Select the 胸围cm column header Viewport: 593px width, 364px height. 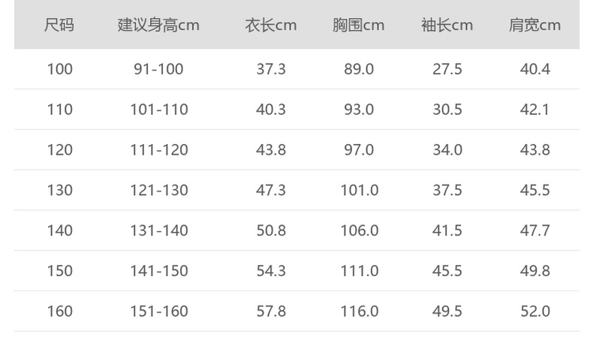pyautogui.click(x=358, y=25)
